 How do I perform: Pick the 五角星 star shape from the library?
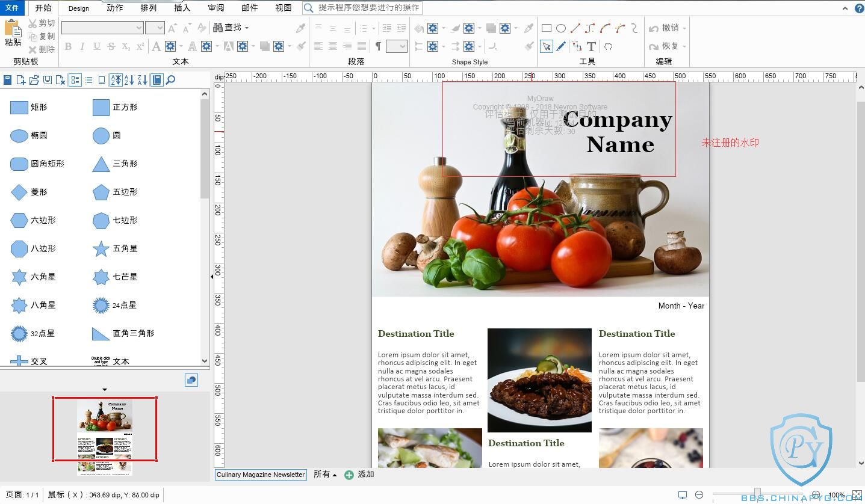(115, 248)
